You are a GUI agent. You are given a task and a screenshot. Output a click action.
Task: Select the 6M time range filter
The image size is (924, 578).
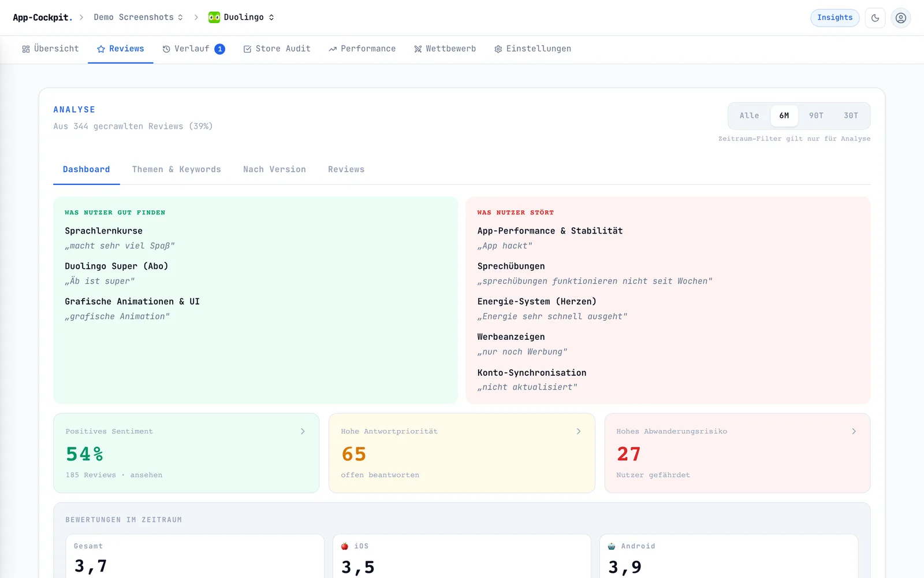pos(784,116)
